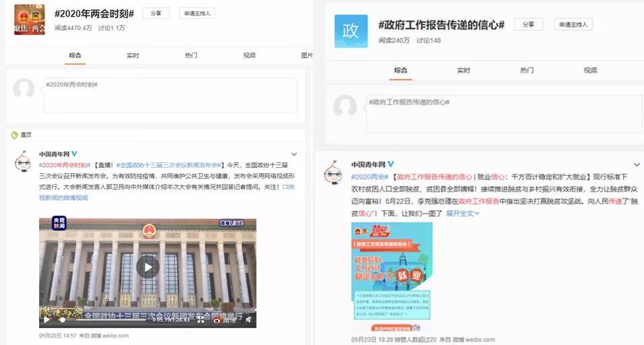
Task: Click 申请主持人 button in the right topic header
Action: pos(573,24)
